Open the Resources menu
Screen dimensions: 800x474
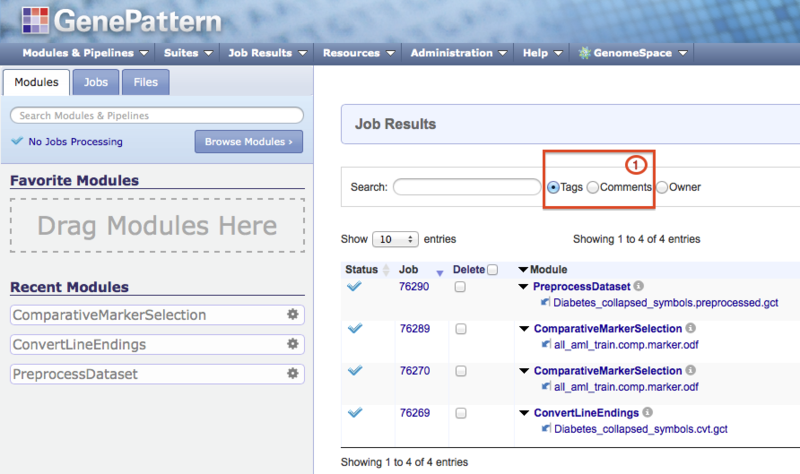pyautogui.click(x=359, y=53)
